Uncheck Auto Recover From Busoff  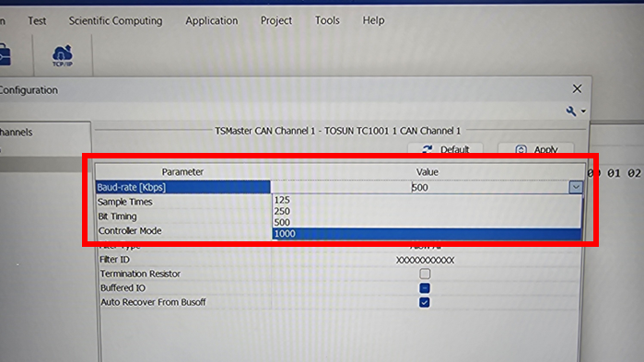point(425,302)
